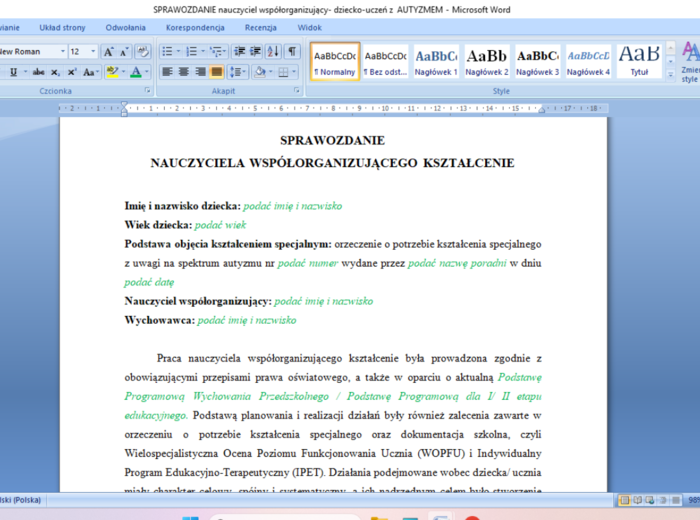This screenshot has width=700, height=520.
Task: Switch to Print Layout view
Action: (625, 500)
